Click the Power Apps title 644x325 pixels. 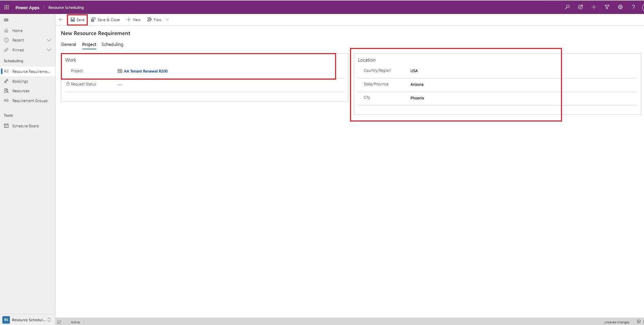tap(27, 7)
